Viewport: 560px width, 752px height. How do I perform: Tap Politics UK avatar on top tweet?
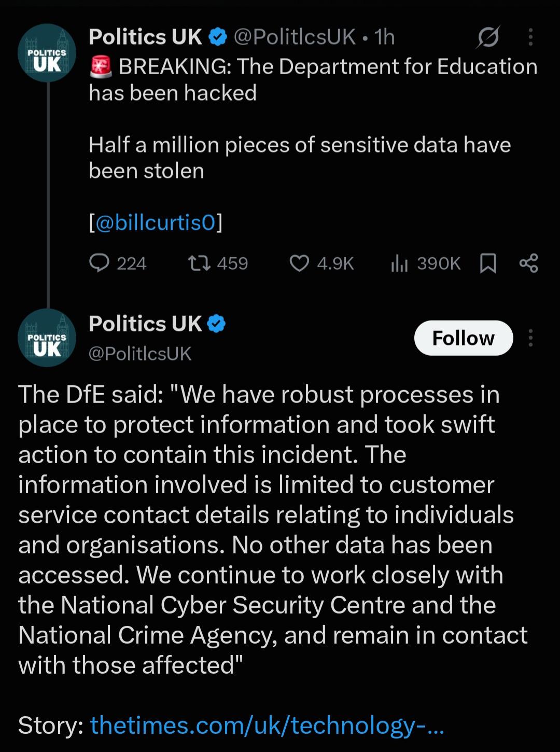[x=47, y=53]
